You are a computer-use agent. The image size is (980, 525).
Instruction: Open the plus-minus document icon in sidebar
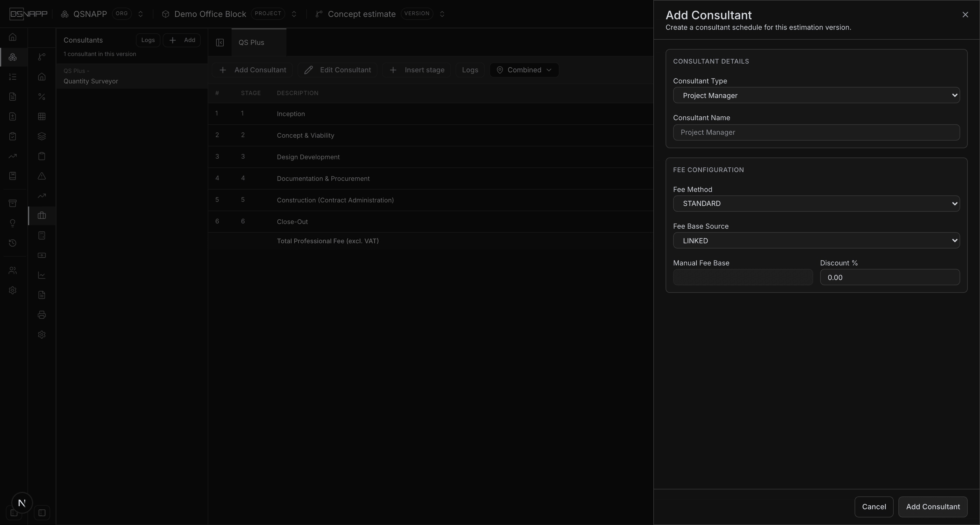(x=13, y=116)
